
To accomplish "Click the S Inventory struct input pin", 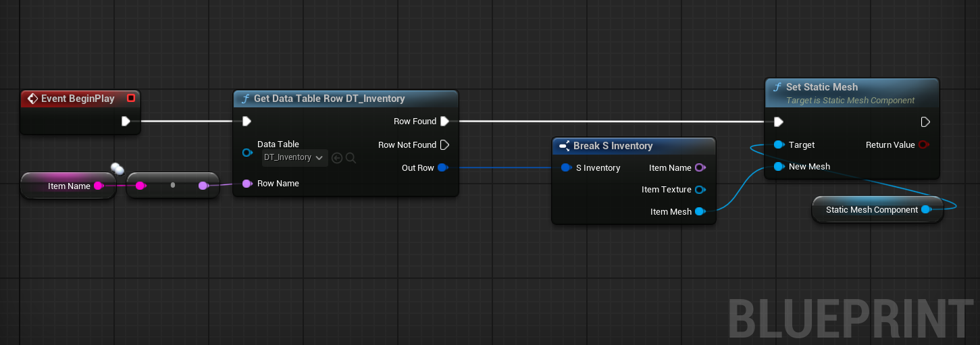I will 565,167.
